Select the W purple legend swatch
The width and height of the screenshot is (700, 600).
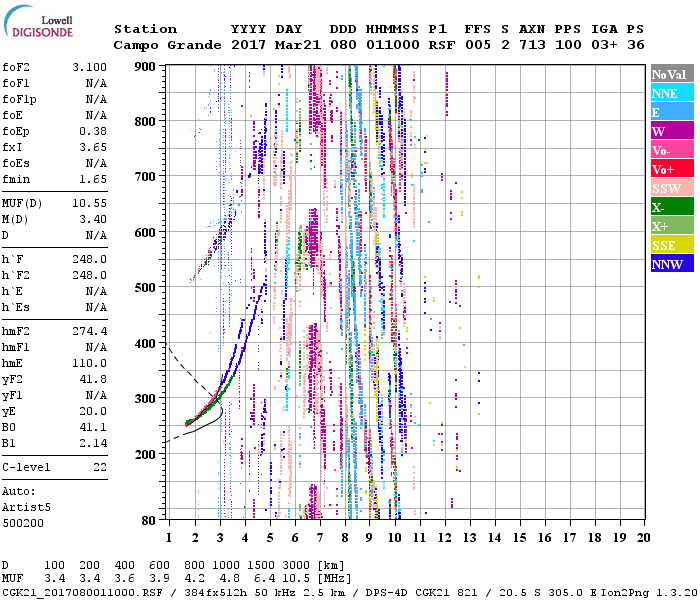(x=672, y=131)
